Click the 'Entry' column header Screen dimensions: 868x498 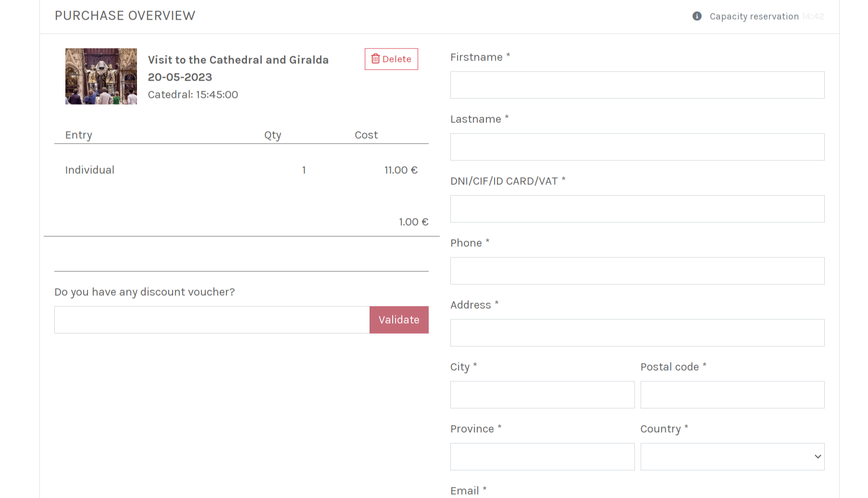tap(79, 135)
